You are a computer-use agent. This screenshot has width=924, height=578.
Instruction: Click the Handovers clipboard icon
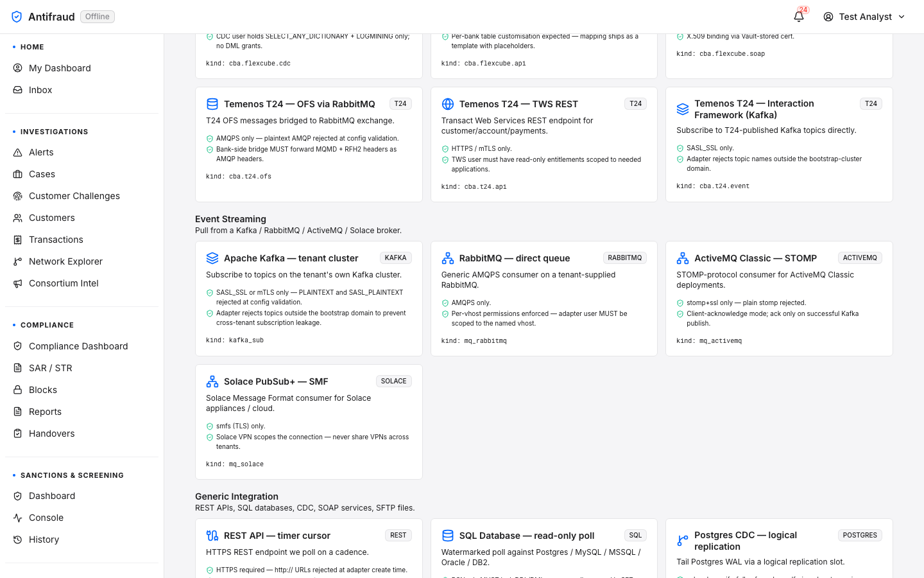pos(18,433)
